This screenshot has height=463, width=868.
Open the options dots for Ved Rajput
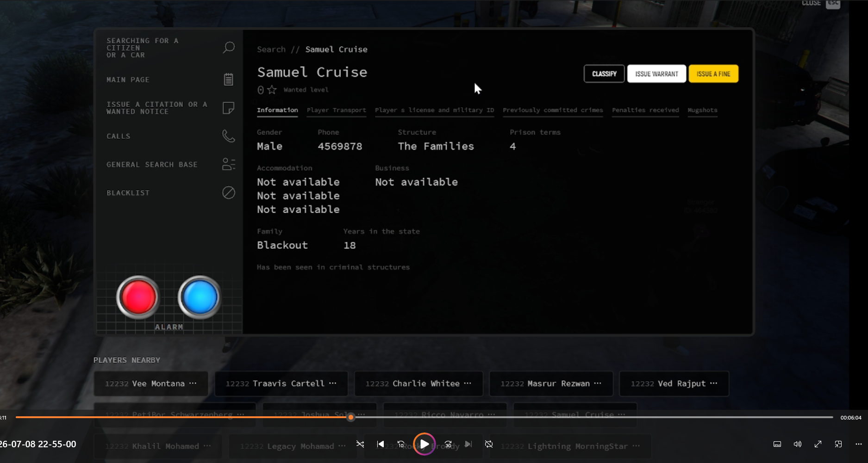(713, 383)
